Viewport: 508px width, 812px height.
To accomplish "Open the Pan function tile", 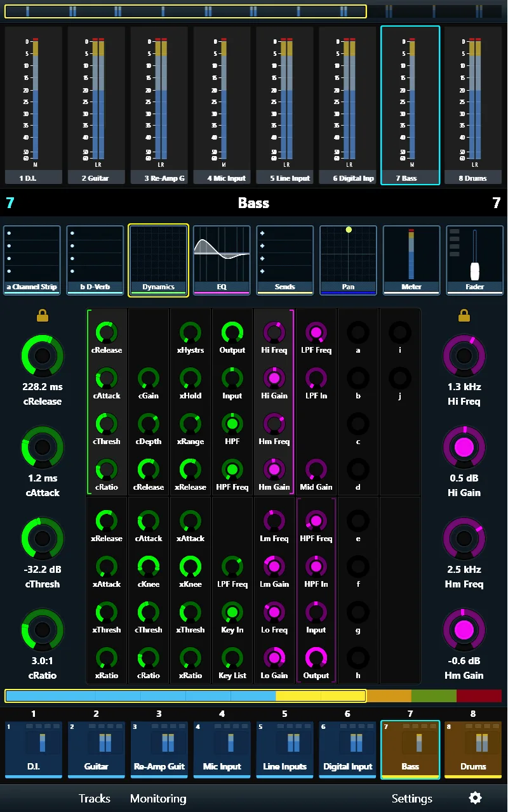I will point(348,260).
